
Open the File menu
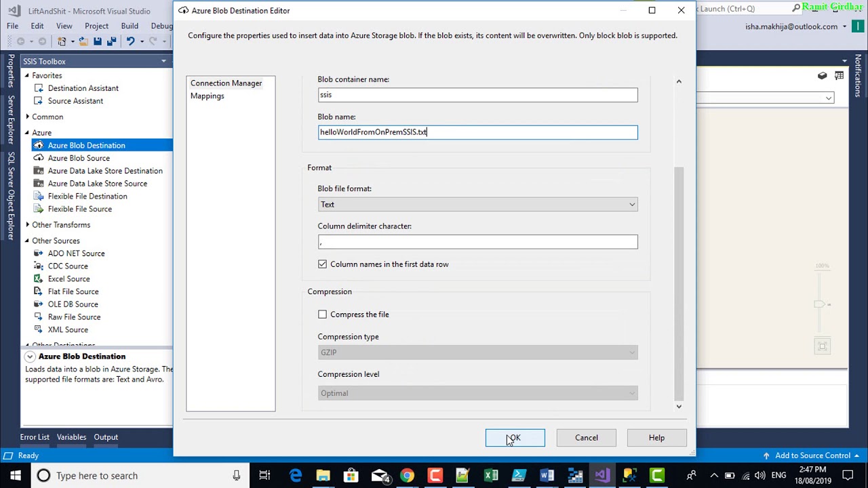coord(12,26)
